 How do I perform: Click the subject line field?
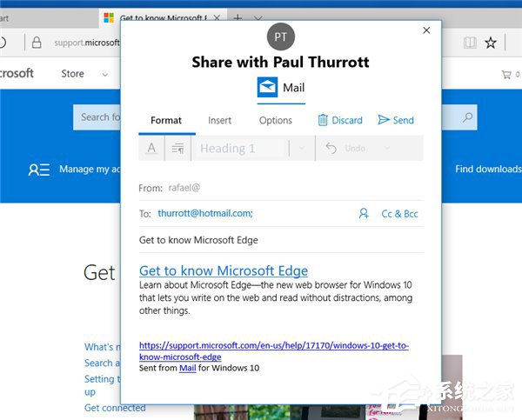click(x=281, y=240)
